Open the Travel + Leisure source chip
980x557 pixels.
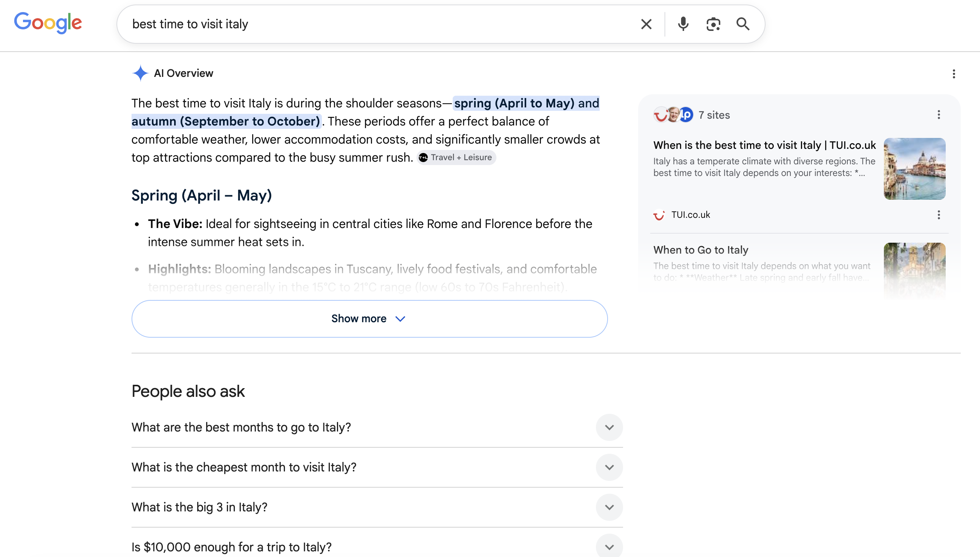click(x=456, y=157)
